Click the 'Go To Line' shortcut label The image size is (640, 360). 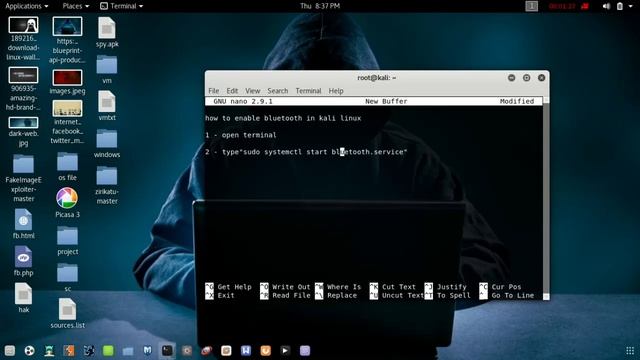tap(513, 296)
